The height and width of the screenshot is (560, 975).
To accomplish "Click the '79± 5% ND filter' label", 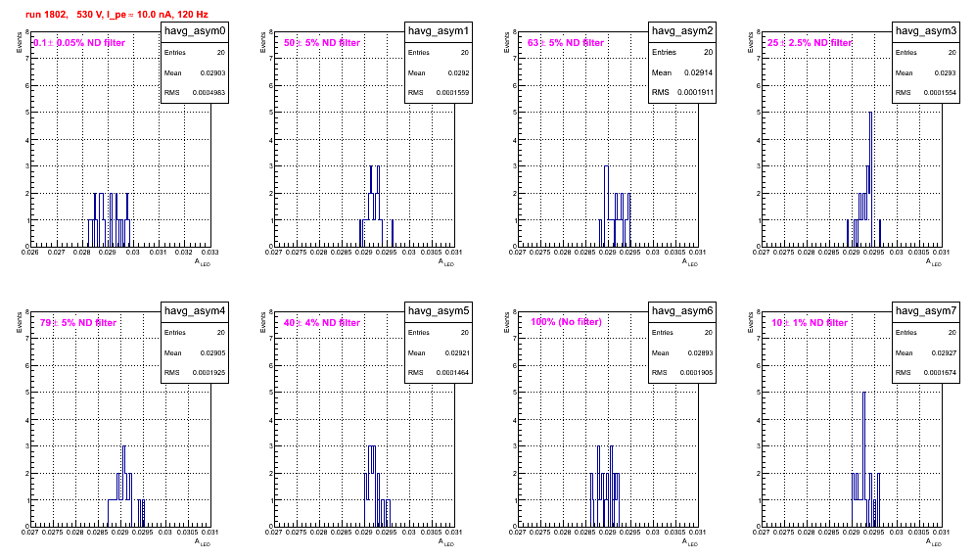I will pos(78,323).
